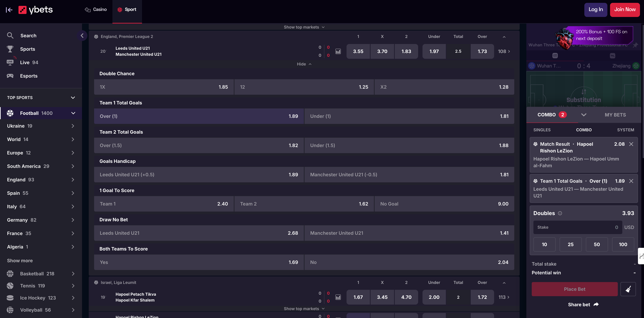Click the Log In button
Screen dimensions: 644x318
tap(595, 10)
